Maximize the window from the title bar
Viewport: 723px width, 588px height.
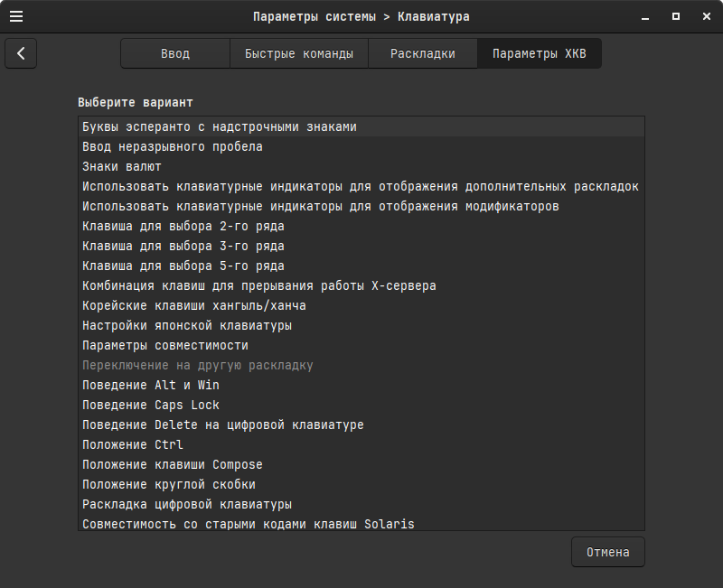coord(675,16)
